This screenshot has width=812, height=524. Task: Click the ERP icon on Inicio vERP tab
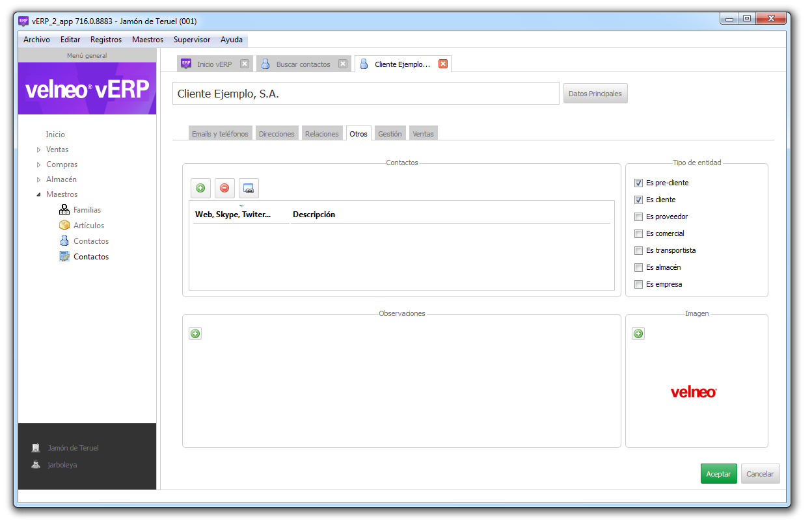(186, 64)
